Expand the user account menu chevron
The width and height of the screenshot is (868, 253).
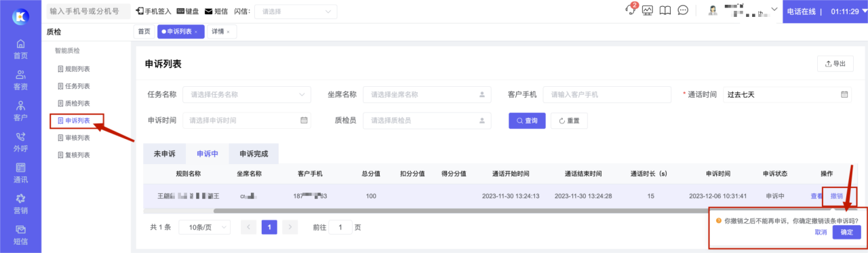(x=774, y=10)
